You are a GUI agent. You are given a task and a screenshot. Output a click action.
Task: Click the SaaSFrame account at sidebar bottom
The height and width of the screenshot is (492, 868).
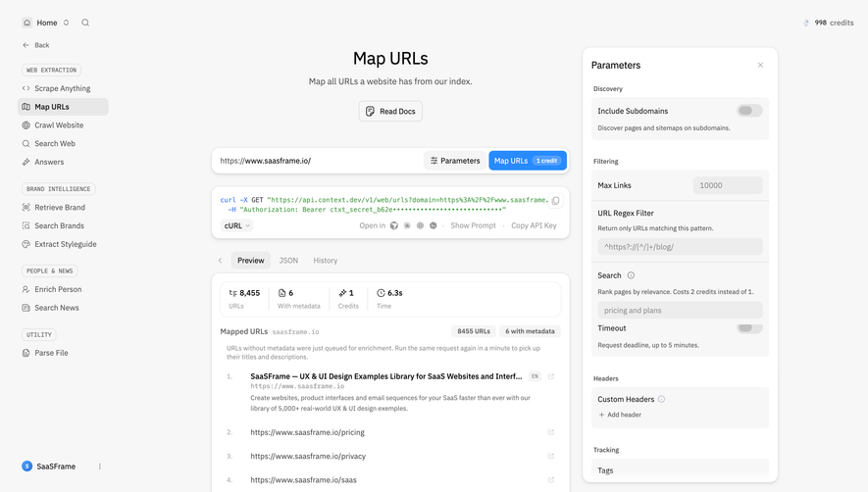click(x=56, y=467)
